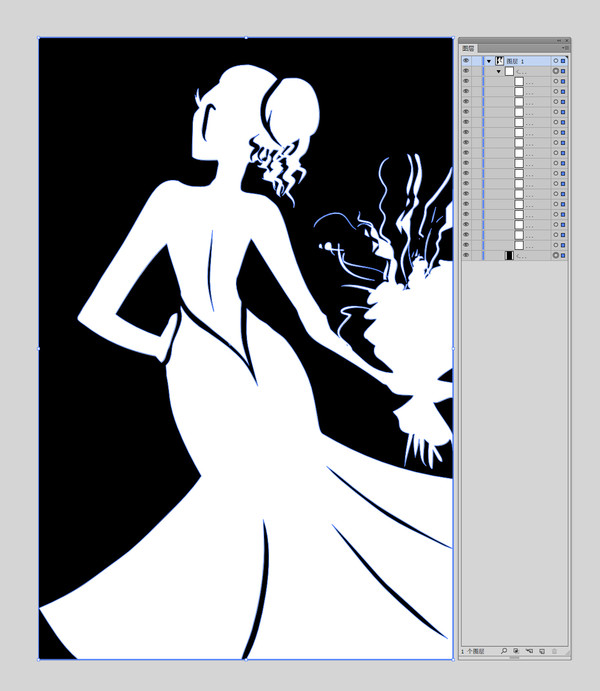The image size is (600, 691).
Task: Click the last white path row's thumbnail
Action: [x=519, y=245]
